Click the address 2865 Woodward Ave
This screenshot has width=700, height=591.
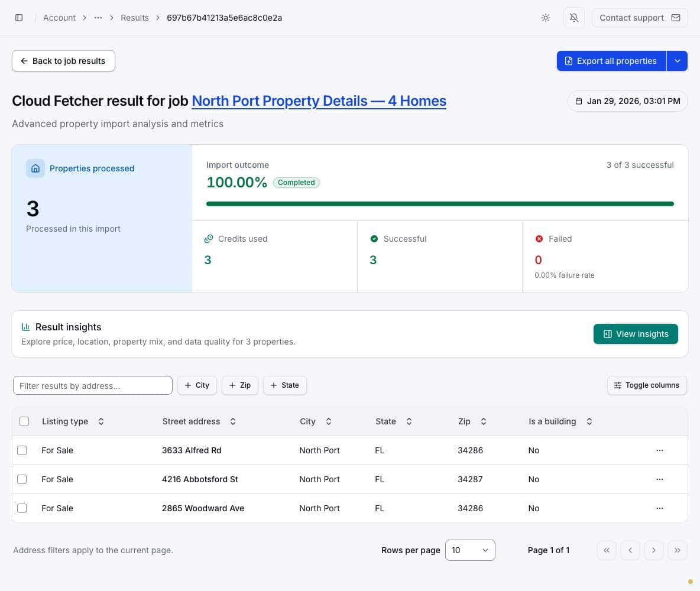203,508
